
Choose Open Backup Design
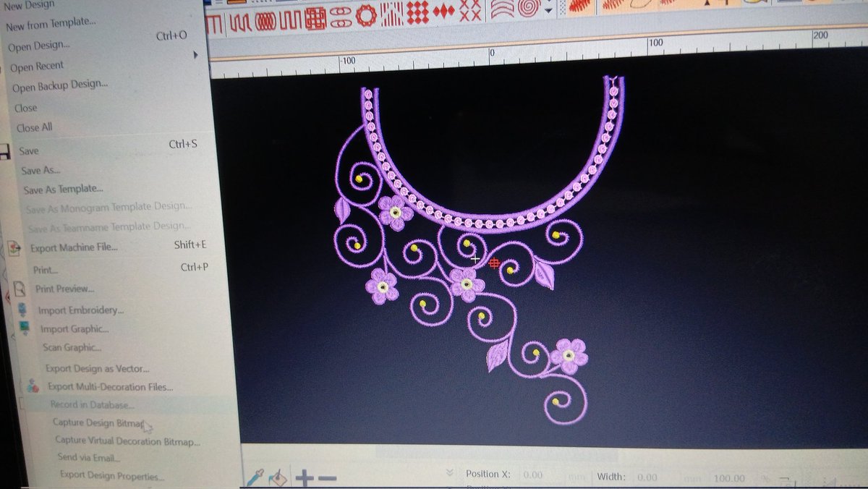click(60, 86)
